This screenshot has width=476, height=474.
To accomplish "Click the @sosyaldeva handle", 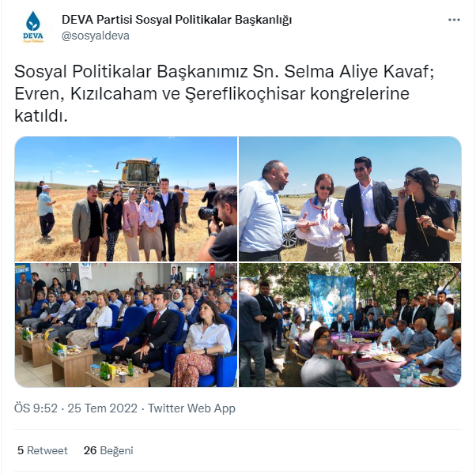I will tap(96, 36).
